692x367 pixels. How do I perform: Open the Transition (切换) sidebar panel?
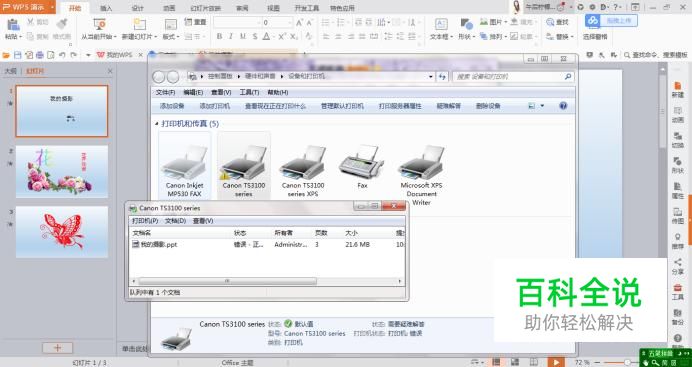(x=677, y=140)
